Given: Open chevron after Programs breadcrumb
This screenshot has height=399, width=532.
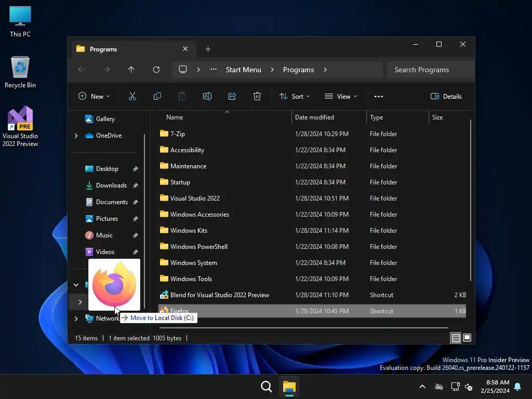Looking at the screenshot, I should tap(325, 70).
